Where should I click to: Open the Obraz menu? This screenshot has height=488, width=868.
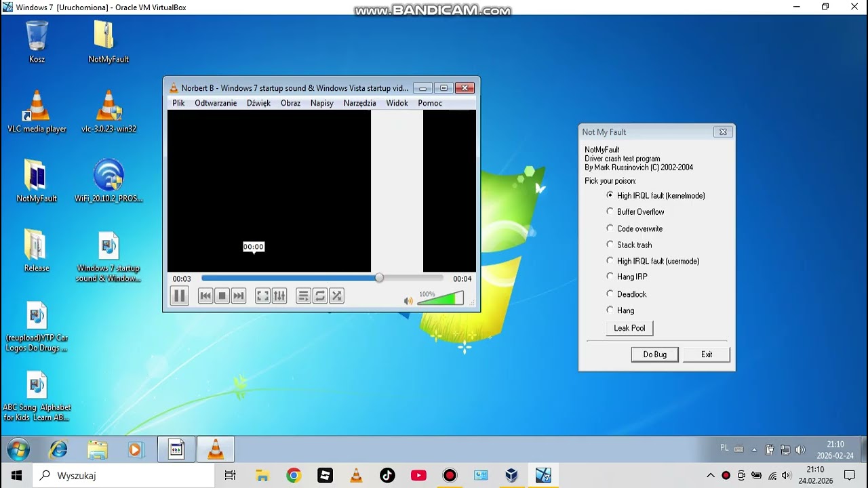(290, 103)
